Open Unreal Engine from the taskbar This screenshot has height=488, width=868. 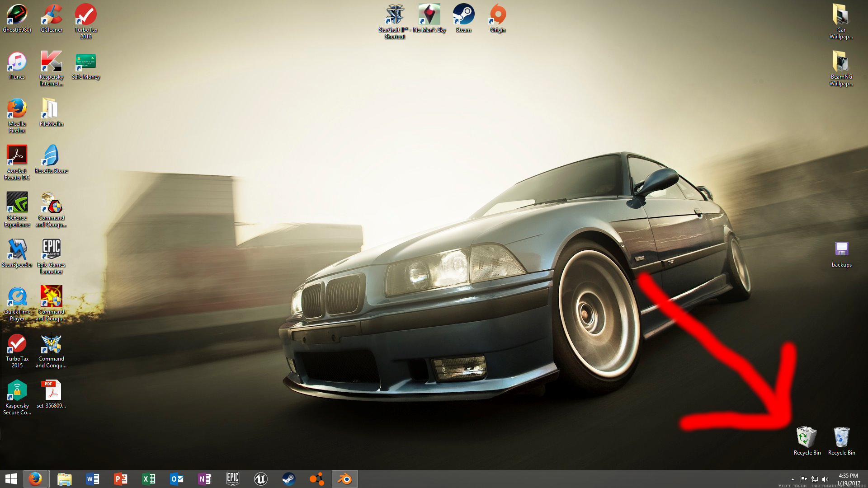(261, 479)
